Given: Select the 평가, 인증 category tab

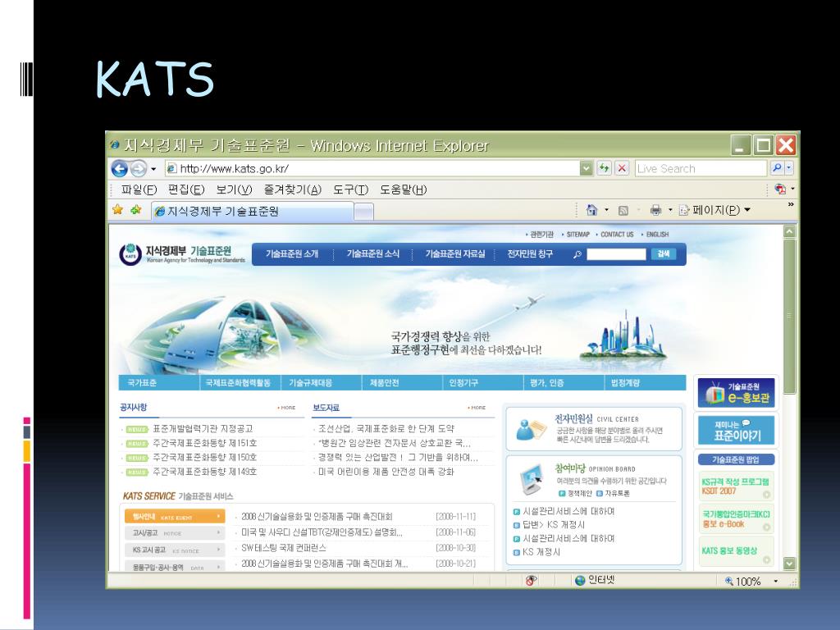Looking at the screenshot, I should coord(564,382).
